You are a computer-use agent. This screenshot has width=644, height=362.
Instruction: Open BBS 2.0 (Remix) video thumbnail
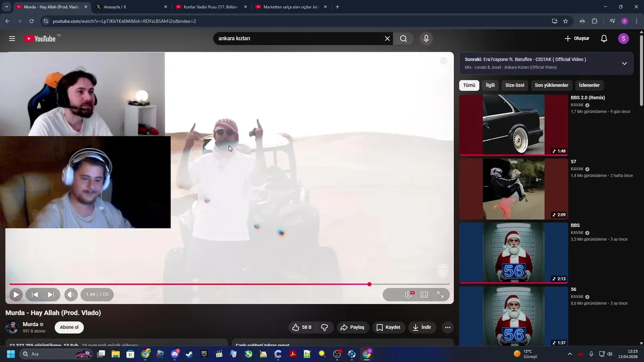[514, 125]
